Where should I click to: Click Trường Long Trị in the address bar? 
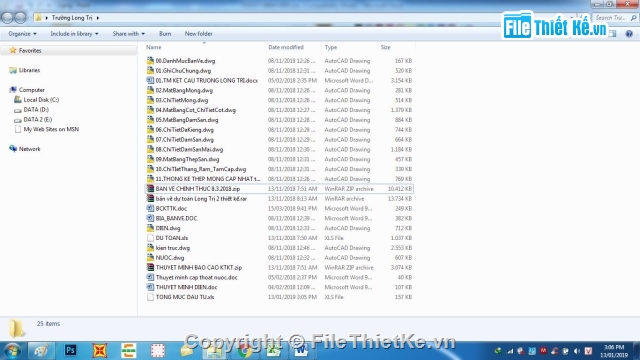(x=72, y=18)
